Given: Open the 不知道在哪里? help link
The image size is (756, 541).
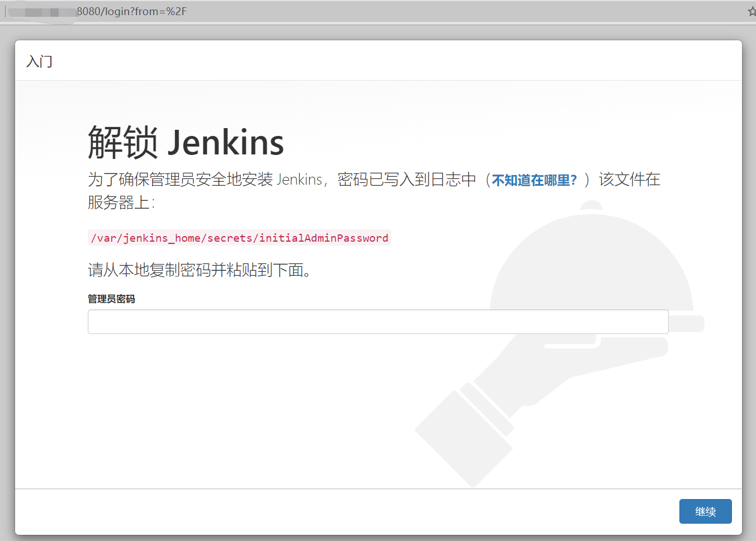Looking at the screenshot, I should coord(534,180).
